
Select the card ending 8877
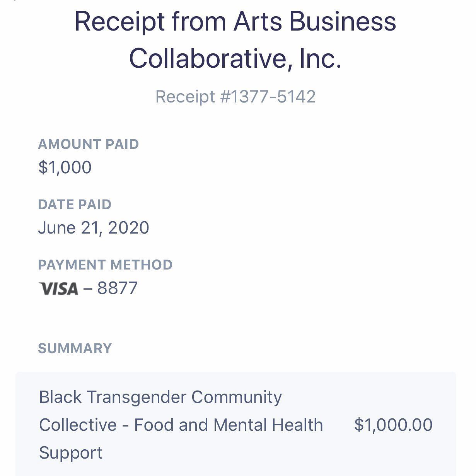click(x=118, y=288)
